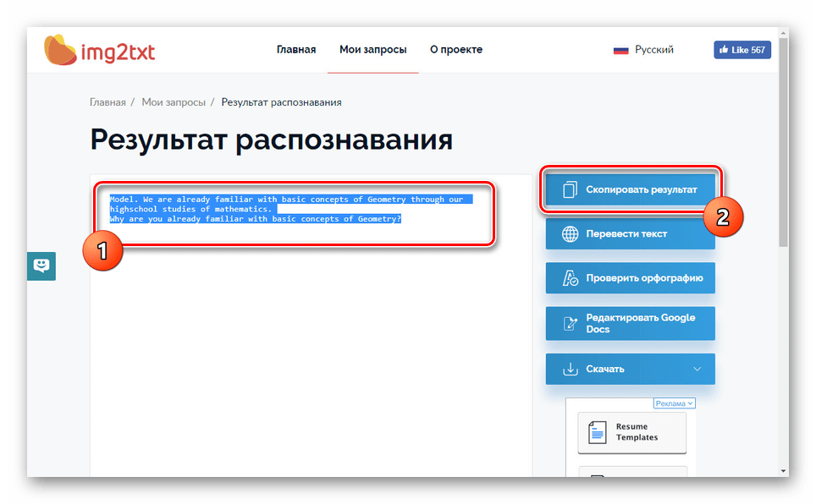Click the Главная breadcrumb link
This screenshot has height=504, width=816.
(x=108, y=102)
